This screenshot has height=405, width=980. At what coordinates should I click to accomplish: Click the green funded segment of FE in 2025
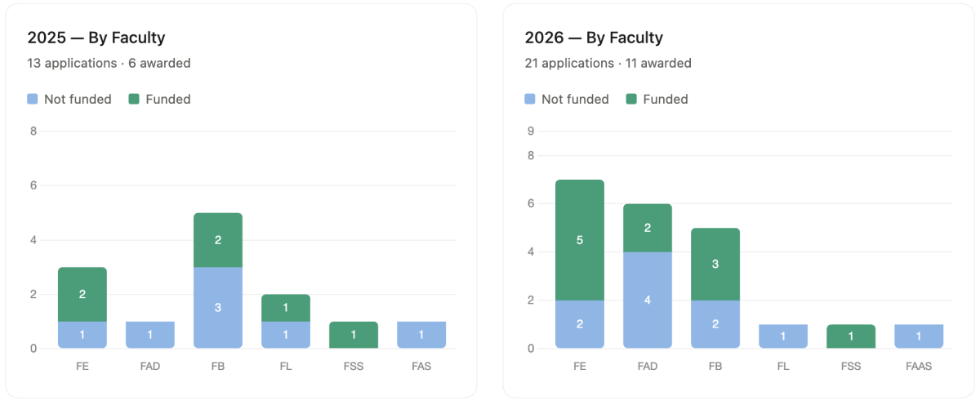[82, 294]
